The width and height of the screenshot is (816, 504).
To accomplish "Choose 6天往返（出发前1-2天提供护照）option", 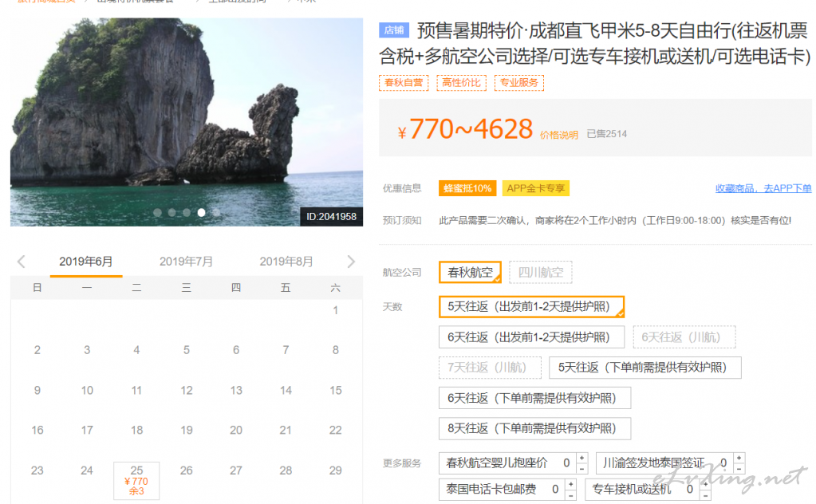I will 531,337.
